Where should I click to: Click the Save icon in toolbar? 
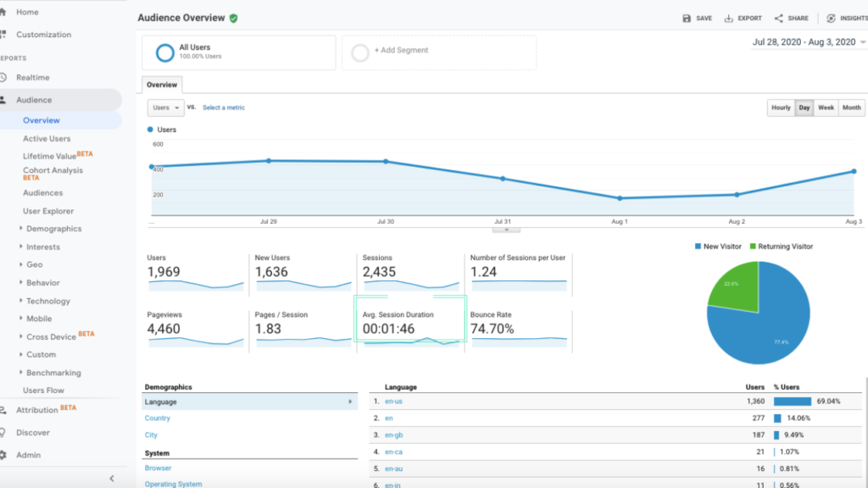[687, 18]
